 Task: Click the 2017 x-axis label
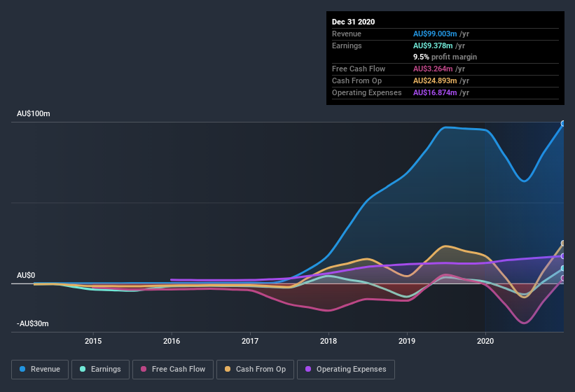[x=250, y=341]
